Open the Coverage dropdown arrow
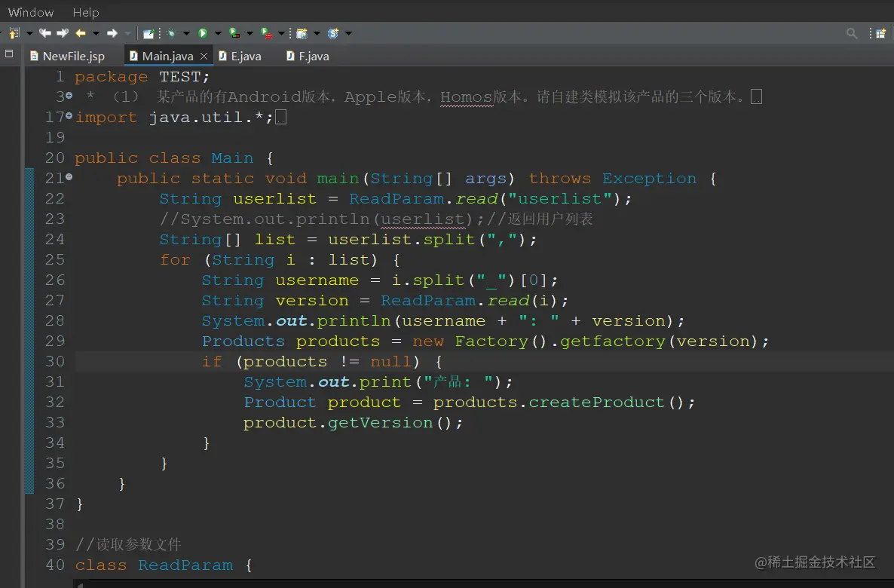The height and width of the screenshot is (588, 894). [x=250, y=33]
